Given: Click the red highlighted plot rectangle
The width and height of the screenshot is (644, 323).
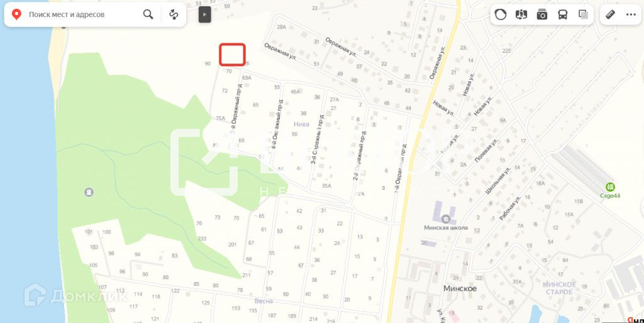Looking at the screenshot, I should click(x=232, y=55).
